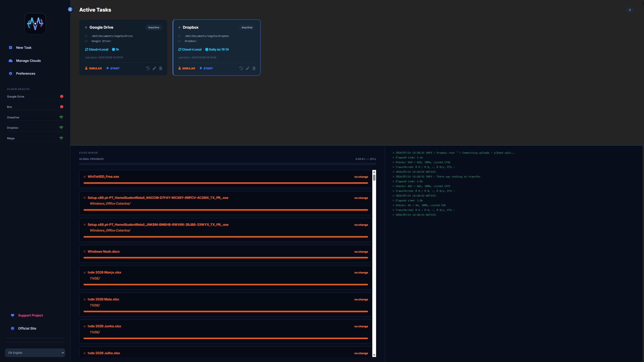Click Cloud→Local mode on Dropbox card
The image size is (644, 362).
point(190,50)
